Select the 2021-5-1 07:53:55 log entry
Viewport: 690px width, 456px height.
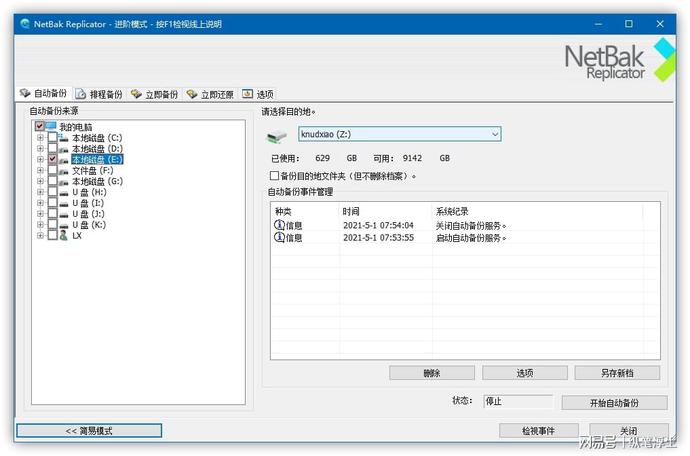465,238
